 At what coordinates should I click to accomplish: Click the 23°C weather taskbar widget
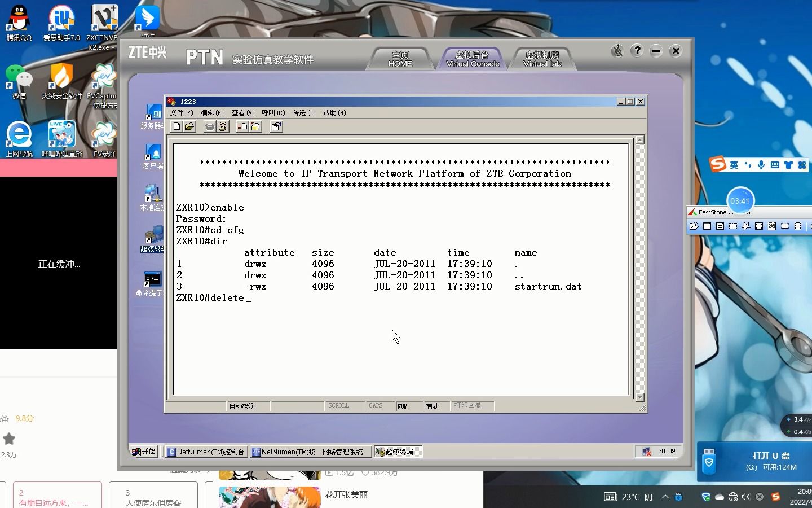coord(628,497)
